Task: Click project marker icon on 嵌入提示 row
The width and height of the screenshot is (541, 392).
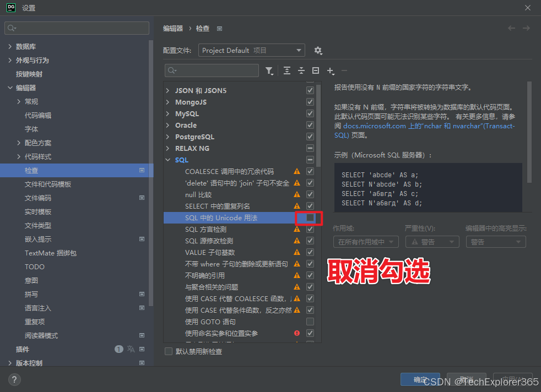Action: click(142, 239)
